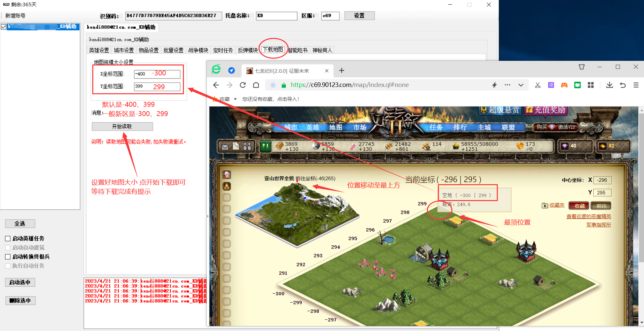Click the 删除选中 button
Image resolution: width=644 pixels, height=331 pixels.
20,300
